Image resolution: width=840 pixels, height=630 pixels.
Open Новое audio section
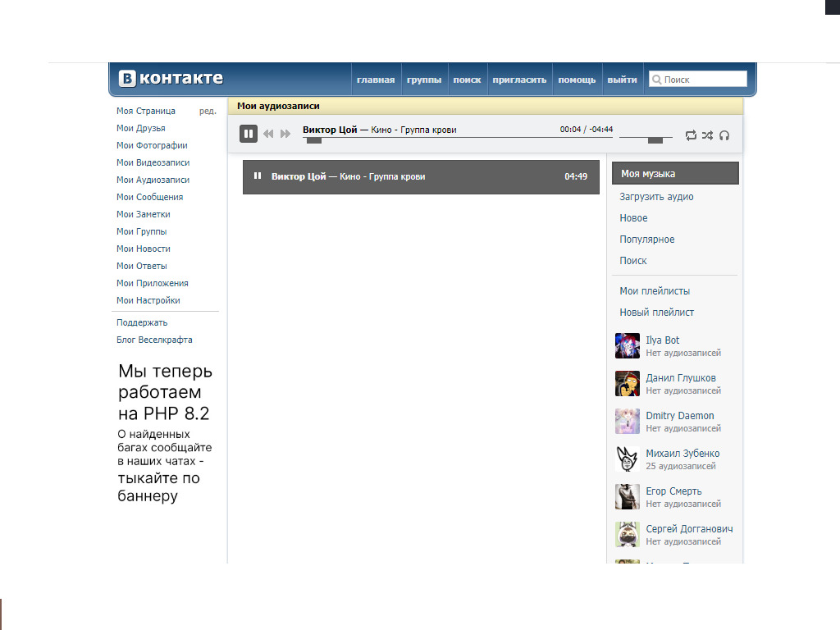[x=633, y=218]
